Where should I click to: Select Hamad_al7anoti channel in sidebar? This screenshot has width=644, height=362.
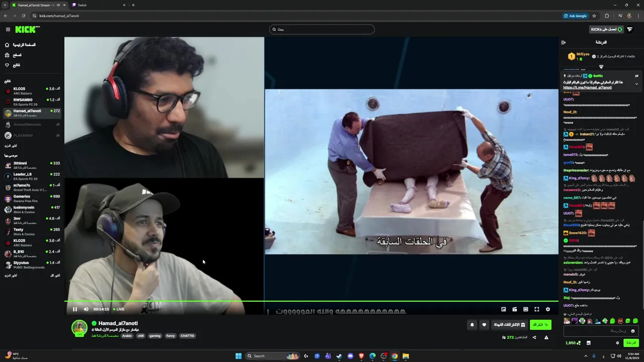coord(32,113)
